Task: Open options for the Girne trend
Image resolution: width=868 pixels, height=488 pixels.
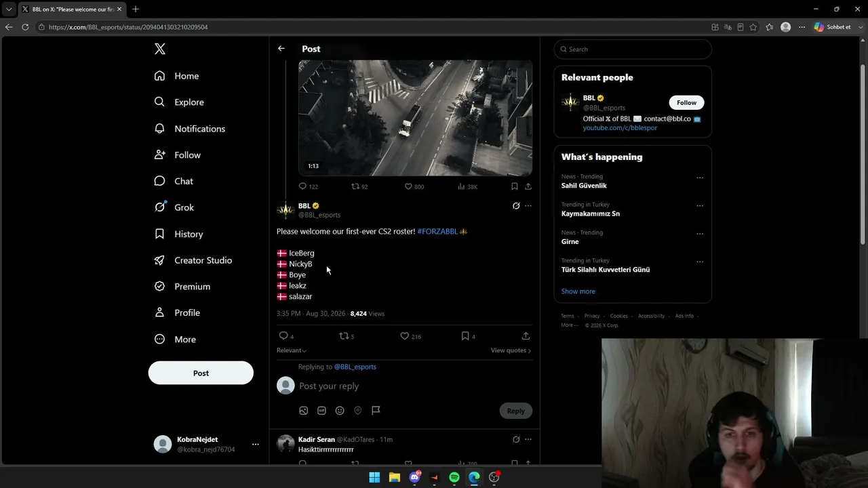Action: pos(700,234)
